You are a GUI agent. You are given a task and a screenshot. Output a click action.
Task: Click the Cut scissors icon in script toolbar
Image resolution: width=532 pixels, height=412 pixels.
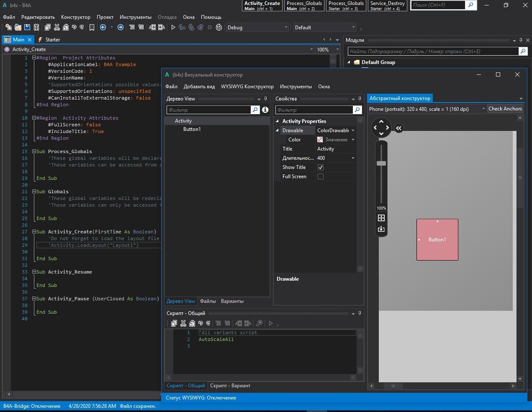(x=183, y=323)
